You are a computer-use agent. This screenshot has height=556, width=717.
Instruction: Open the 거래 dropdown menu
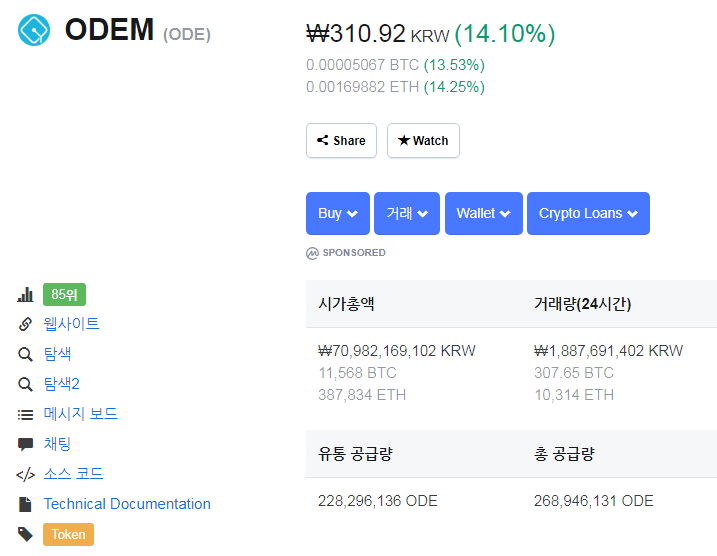(x=407, y=213)
